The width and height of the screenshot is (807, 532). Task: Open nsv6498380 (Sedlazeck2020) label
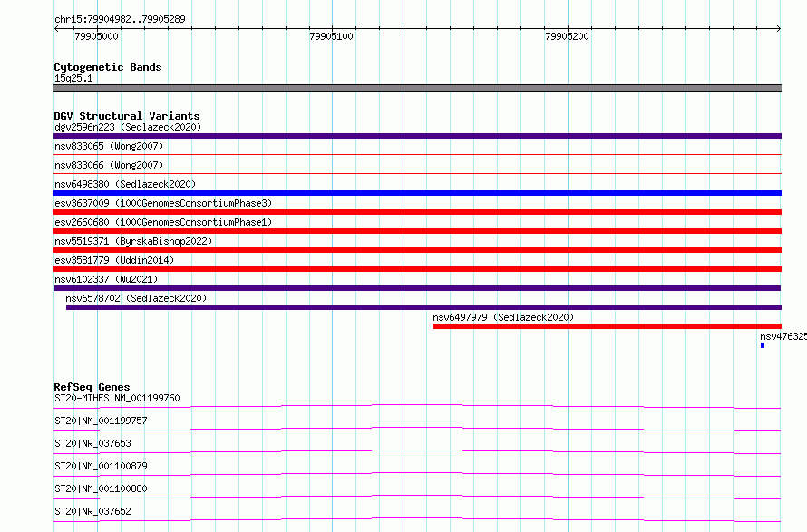coord(125,184)
